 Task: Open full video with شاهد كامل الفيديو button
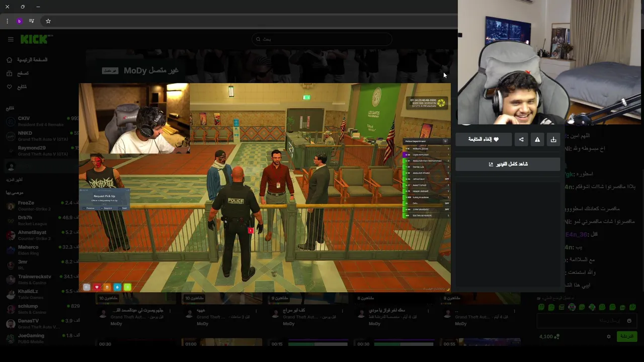click(x=508, y=164)
